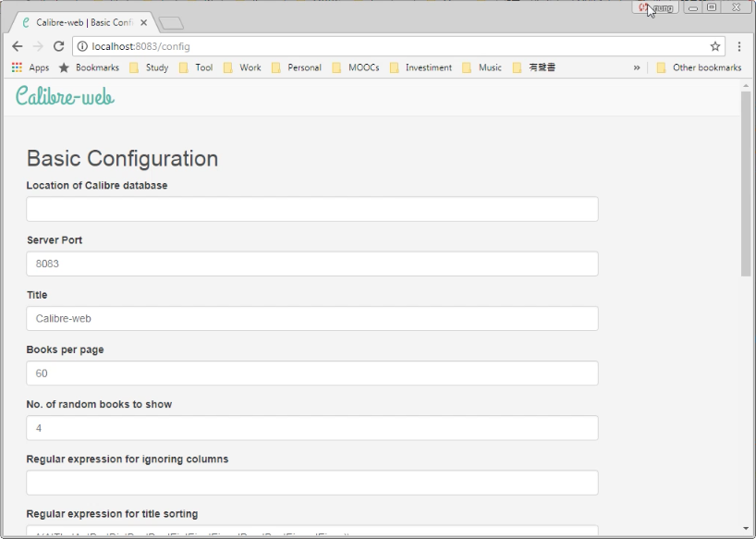Open the Investiment bookmarks folder
756x539 pixels.
421,67
